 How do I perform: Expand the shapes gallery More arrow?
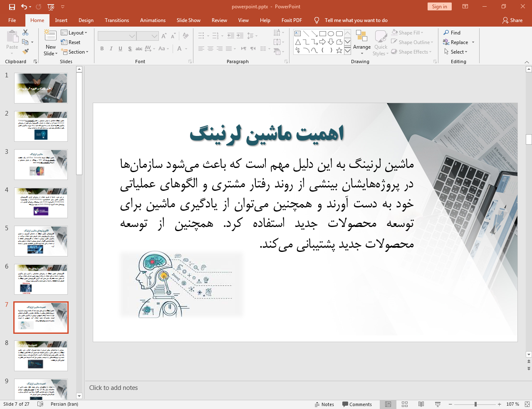click(348, 51)
